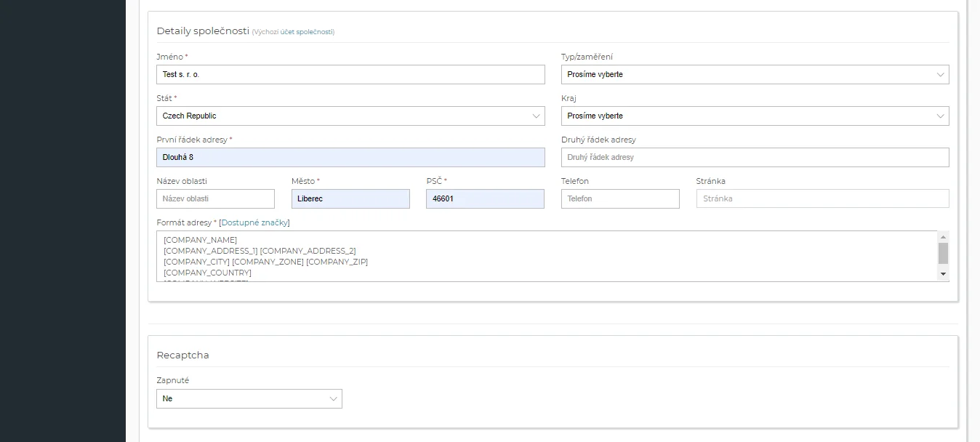Click the scroll-up arrow in address format box
Viewport: 980px width, 442px height.
pos(943,237)
